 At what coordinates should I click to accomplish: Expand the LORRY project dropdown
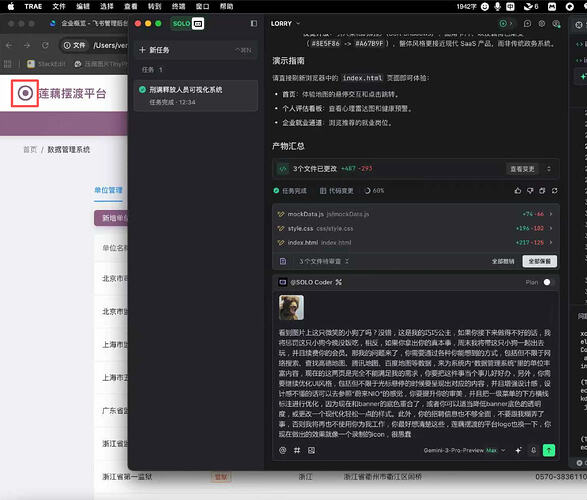285,24
